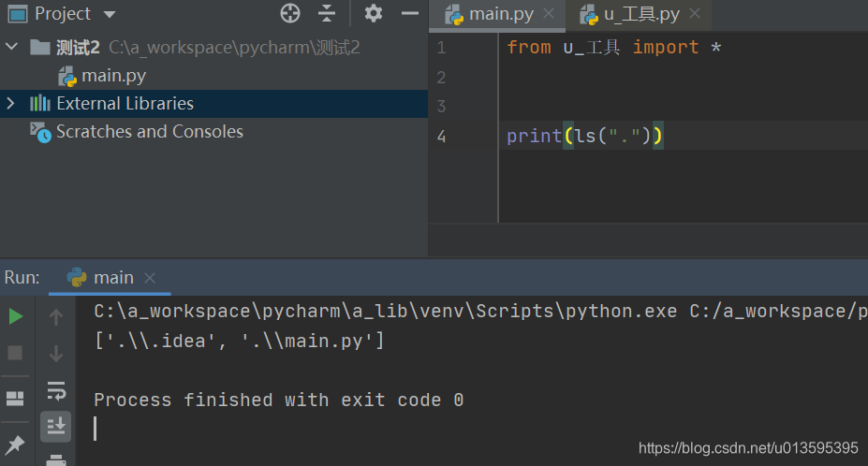Click line number 1 in gutter

[441, 48]
